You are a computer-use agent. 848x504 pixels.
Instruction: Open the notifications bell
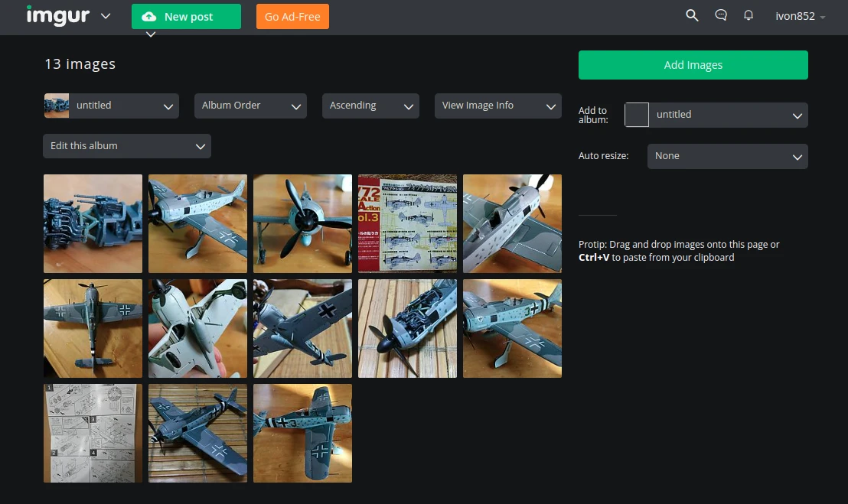[x=749, y=15]
